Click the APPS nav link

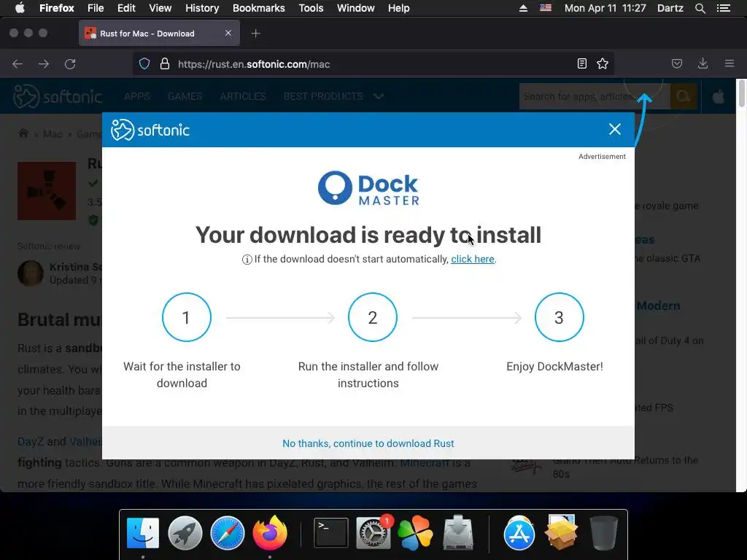tap(137, 96)
